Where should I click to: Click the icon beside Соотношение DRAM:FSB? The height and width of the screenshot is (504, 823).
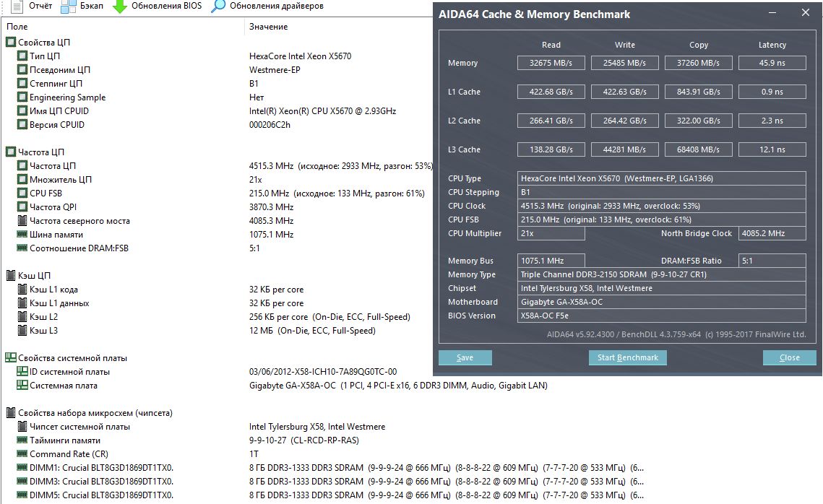(x=22, y=248)
